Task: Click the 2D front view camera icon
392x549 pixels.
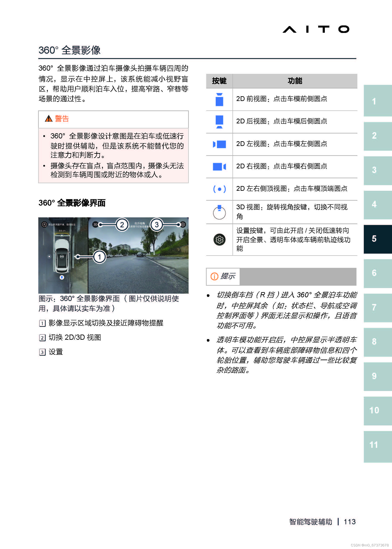Action: [219, 99]
